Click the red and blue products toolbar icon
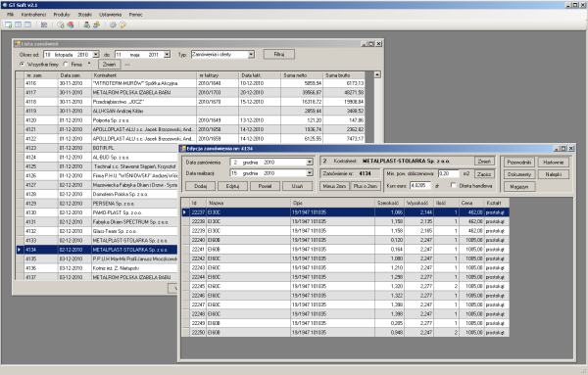Screen dimensions: 588x375 tap(71, 25)
